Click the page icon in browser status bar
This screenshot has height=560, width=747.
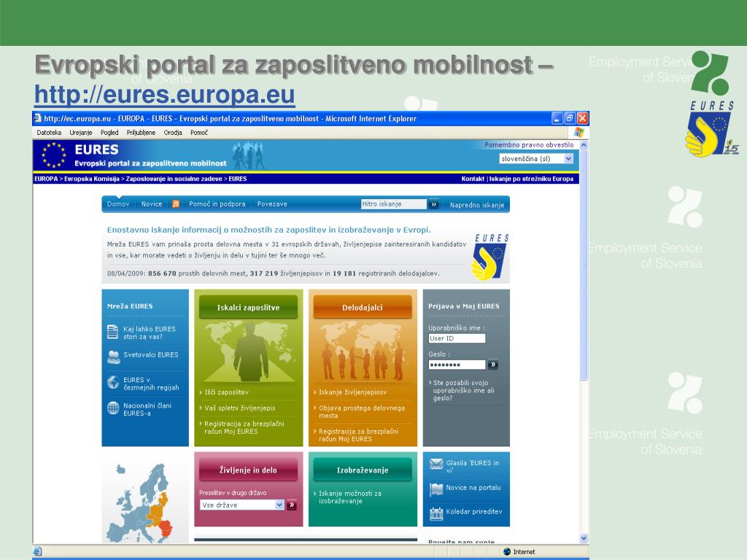[38, 551]
